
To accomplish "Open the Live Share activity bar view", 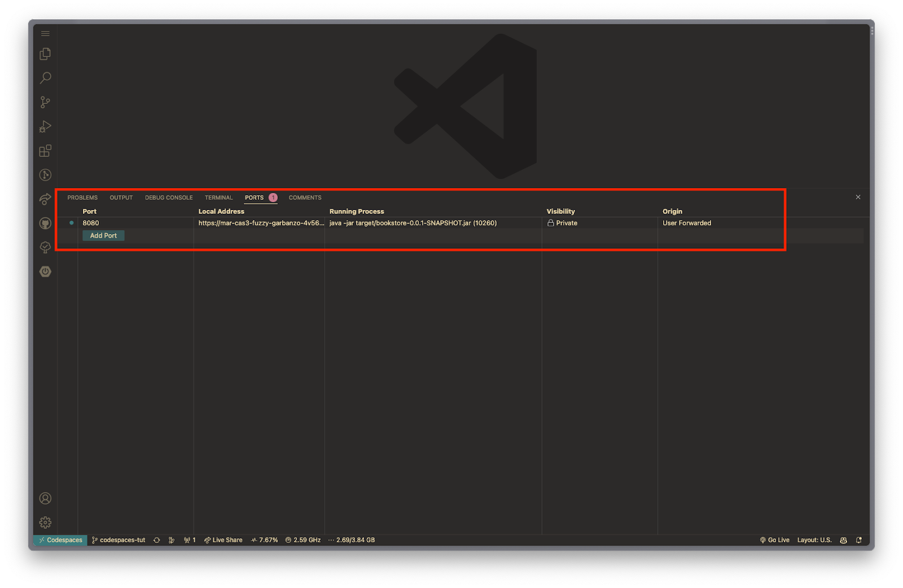I will point(45,199).
